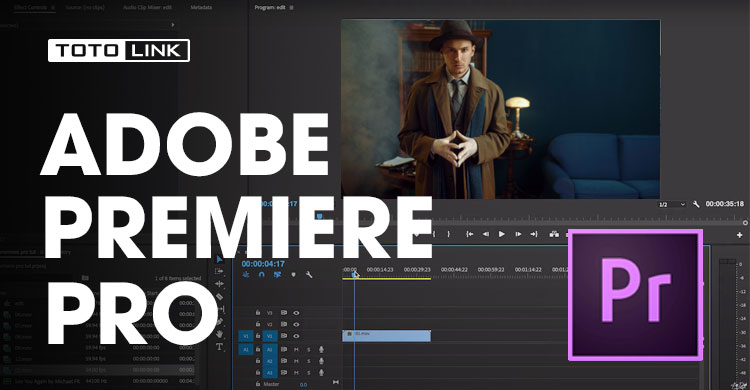Click the Program Monitor video preview
This screenshot has height=390, width=750.
[500, 109]
